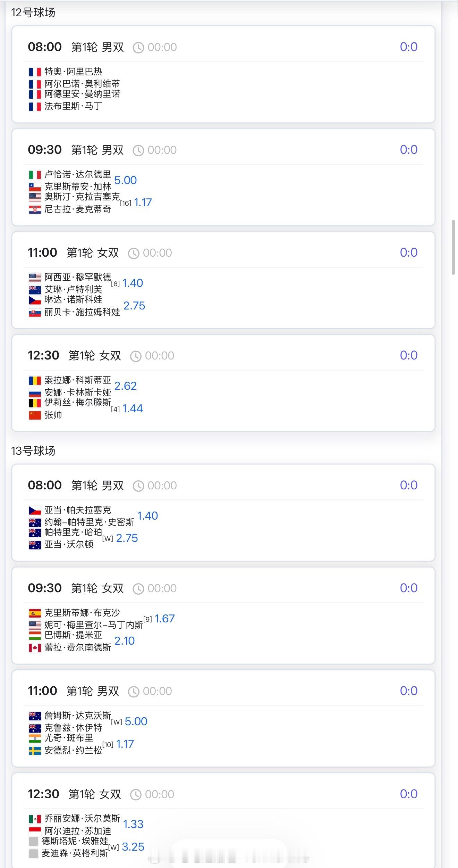Click the China flag beside 张帅
458x868 pixels.
[35, 415]
